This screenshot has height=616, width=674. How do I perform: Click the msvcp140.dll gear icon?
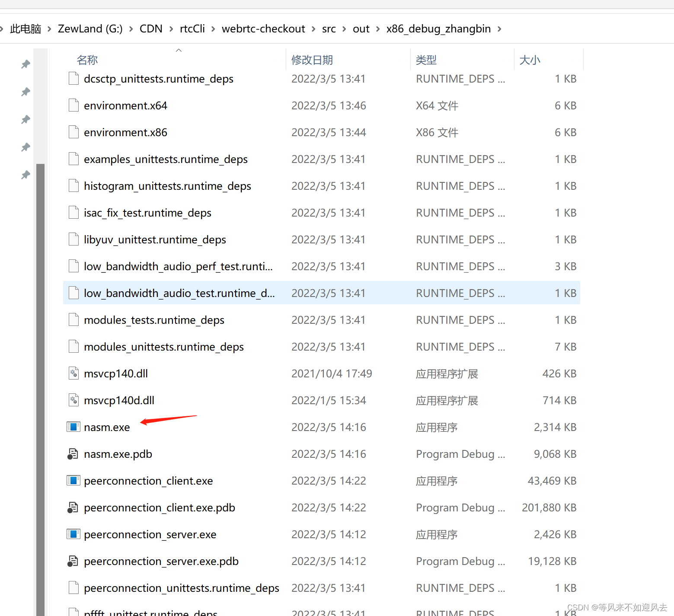[x=73, y=373]
